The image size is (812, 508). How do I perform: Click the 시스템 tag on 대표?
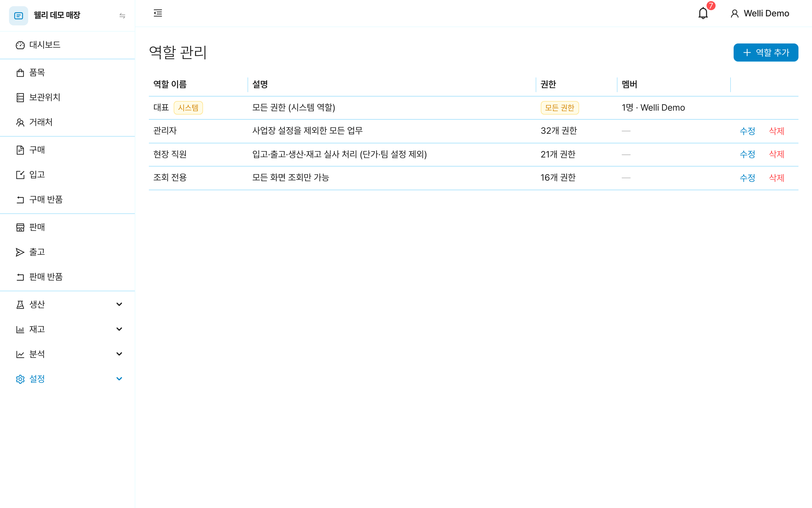[188, 108]
